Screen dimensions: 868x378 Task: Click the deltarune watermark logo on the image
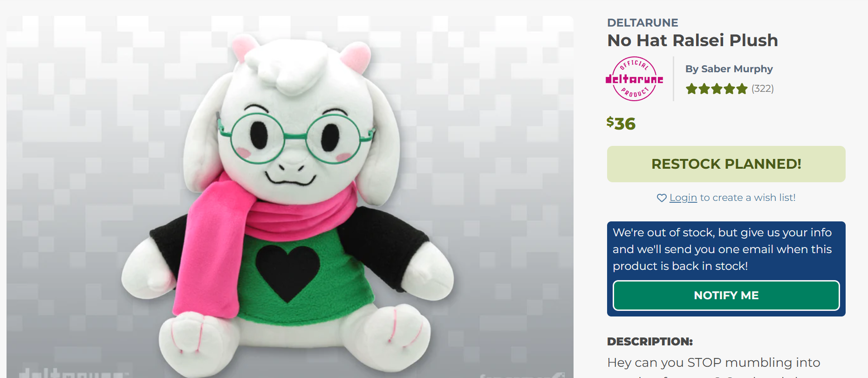[73, 373]
